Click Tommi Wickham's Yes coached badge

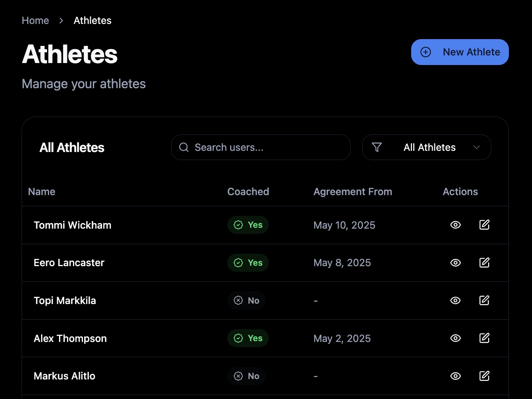tap(248, 225)
